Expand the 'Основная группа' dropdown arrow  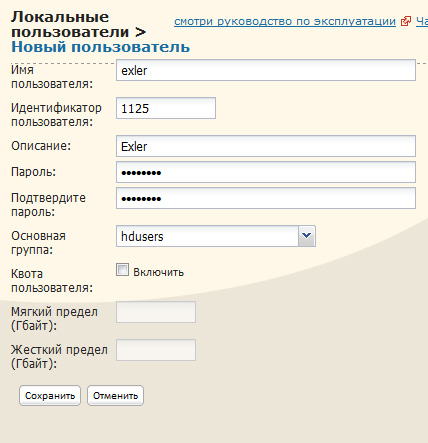tap(307, 236)
